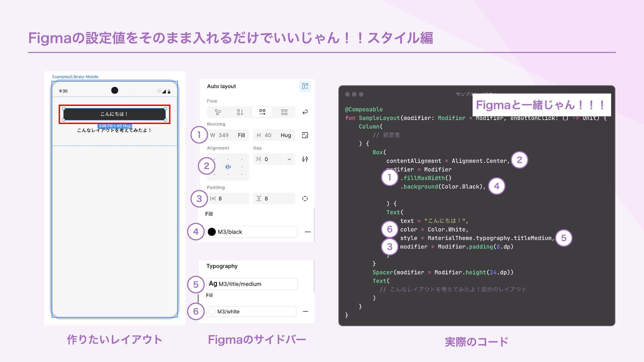Click the Gap value field showing 0
Viewport: 644px width, 362px height.
point(268,159)
